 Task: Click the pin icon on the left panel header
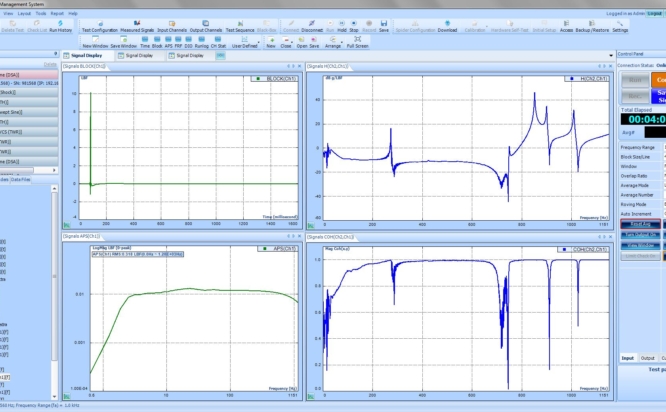(56, 54)
